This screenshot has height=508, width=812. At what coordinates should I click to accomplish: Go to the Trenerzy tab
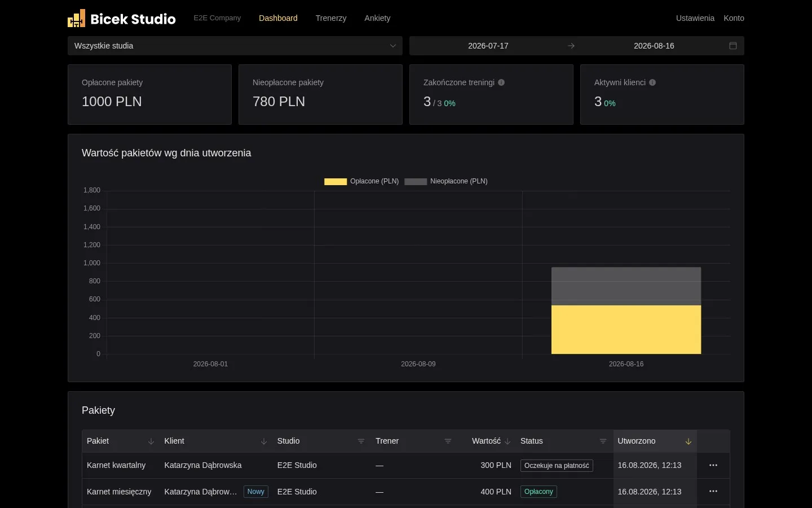(x=331, y=18)
